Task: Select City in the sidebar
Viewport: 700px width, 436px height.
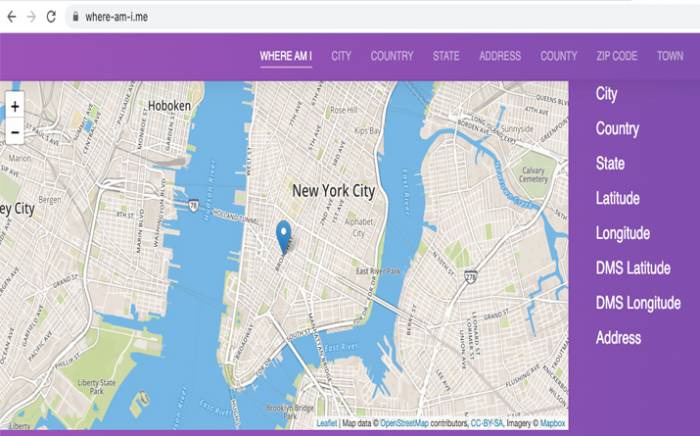Action: coord(606,94)
